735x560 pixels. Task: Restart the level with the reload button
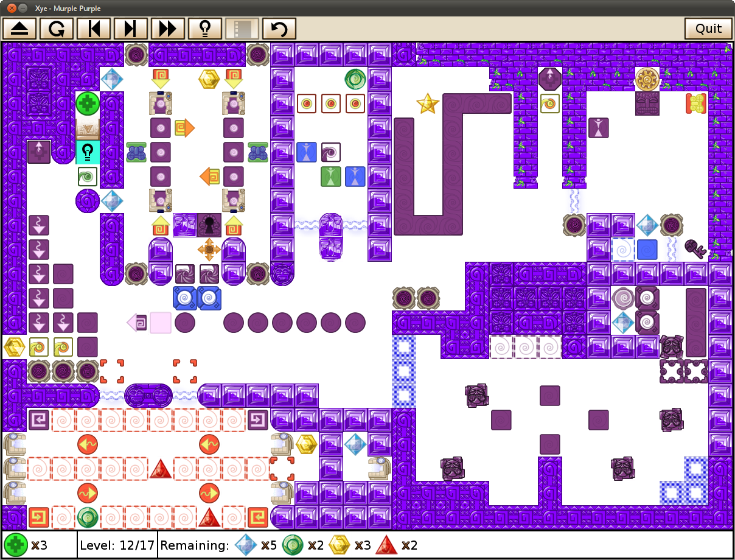tap(57, 28)
